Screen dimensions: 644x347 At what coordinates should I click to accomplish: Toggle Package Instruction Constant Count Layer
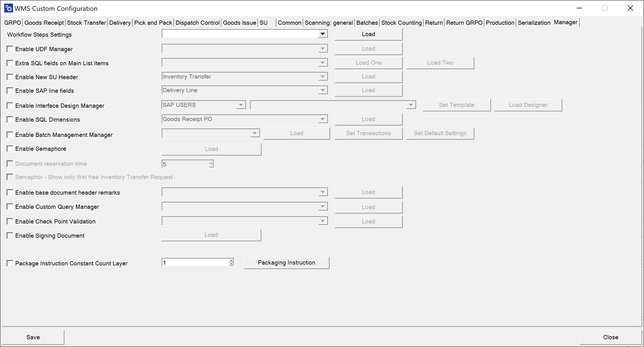10,263
